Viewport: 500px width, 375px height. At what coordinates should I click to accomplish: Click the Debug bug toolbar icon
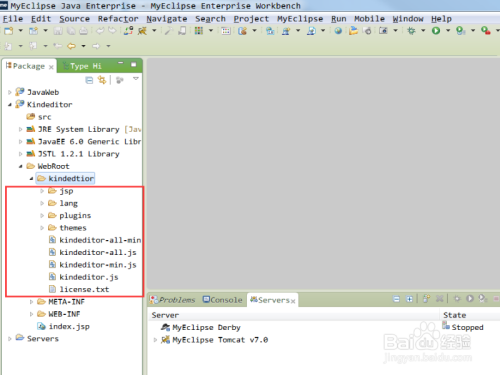coord(411,31)
